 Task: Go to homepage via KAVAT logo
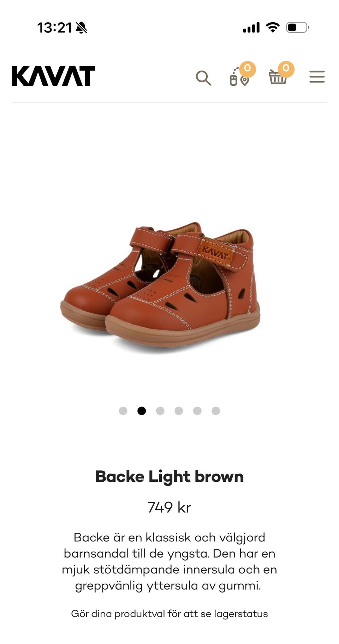click(x=53, y=76)
